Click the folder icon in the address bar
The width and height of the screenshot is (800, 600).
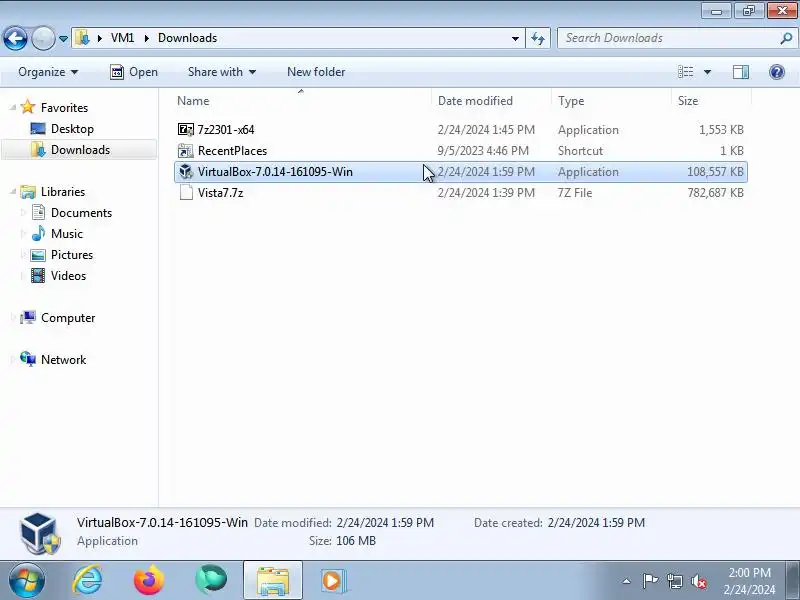coord(82,38)
